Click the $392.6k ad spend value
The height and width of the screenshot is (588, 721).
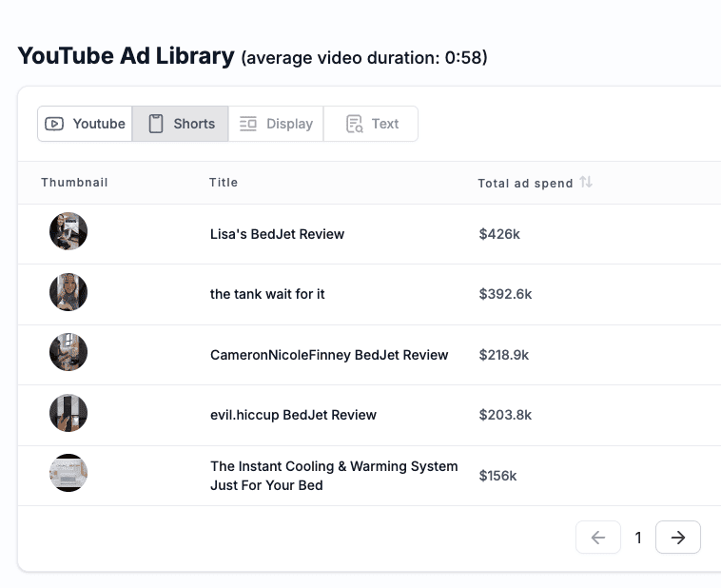click(505, 294)
